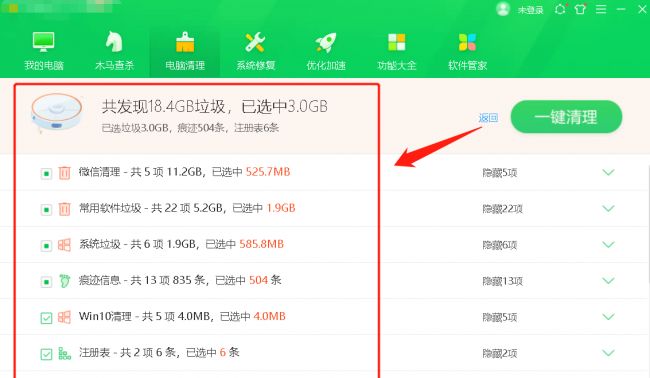Click the footprint icon beside 痕迹信息

(x=64, y=281)
